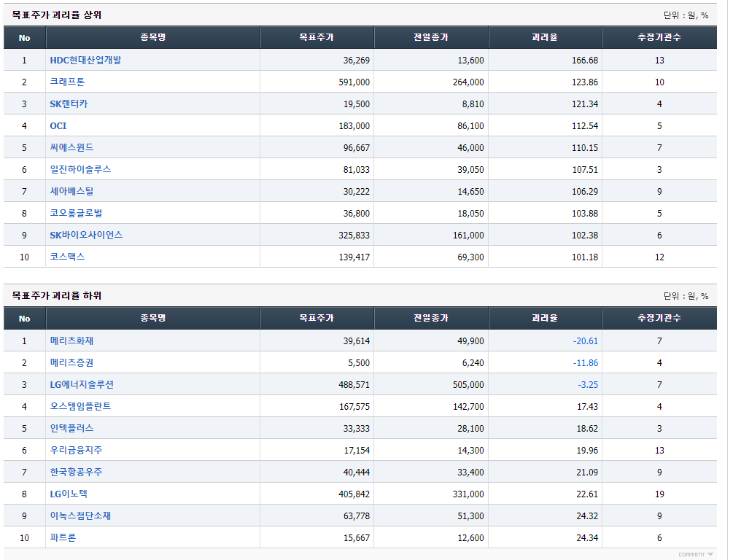Screen dimensions: 733x560
Task: Click the 목표주가 header in upper table
Action: [x=317, y=37]
